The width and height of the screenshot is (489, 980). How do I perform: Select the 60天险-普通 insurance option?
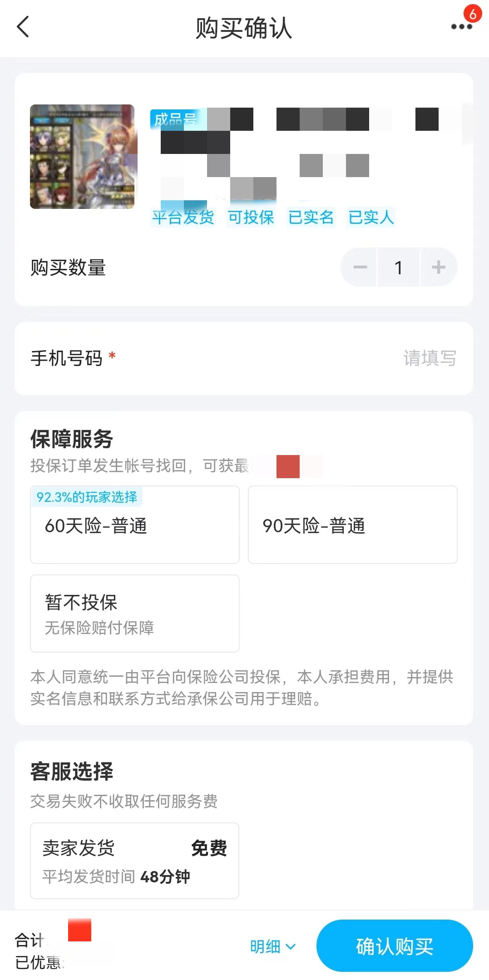[x=135, y=525]
